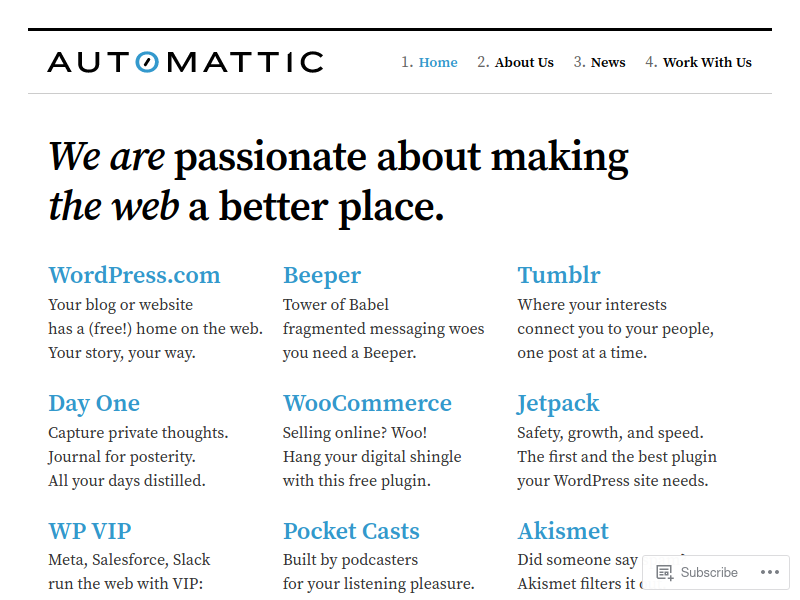Viewport: 800px width, 600px height.
Task: Open the WordPress.com link
Action: pyautogui.click(x=134, y=275)
